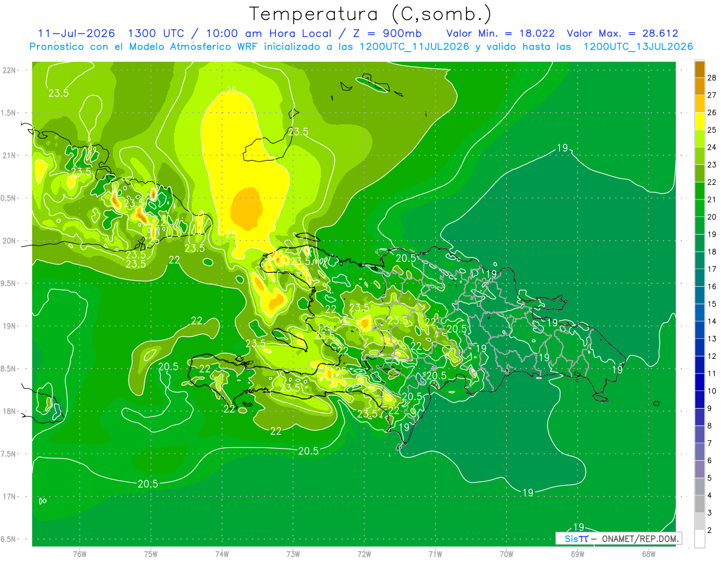The image size is (728, 562).
Task: Click the "69W" longitude axis label
Action: point(578,554)
